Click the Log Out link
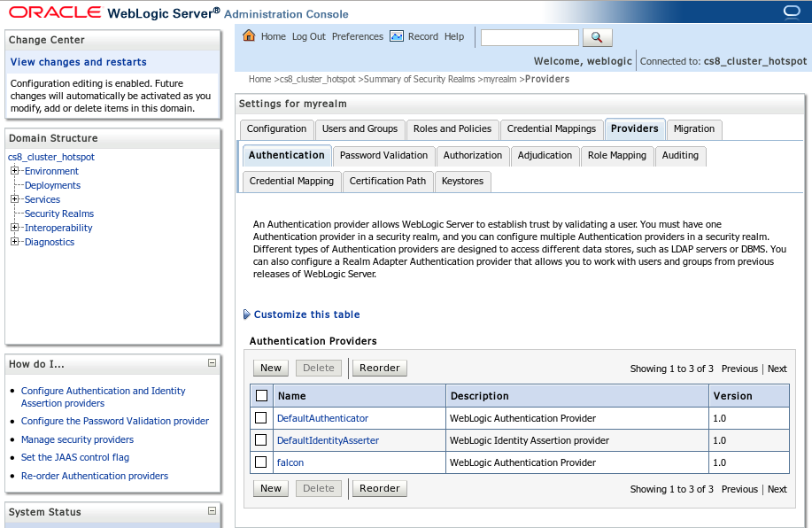This screenshot has height=528, width=812. click(x=309, y=37)
